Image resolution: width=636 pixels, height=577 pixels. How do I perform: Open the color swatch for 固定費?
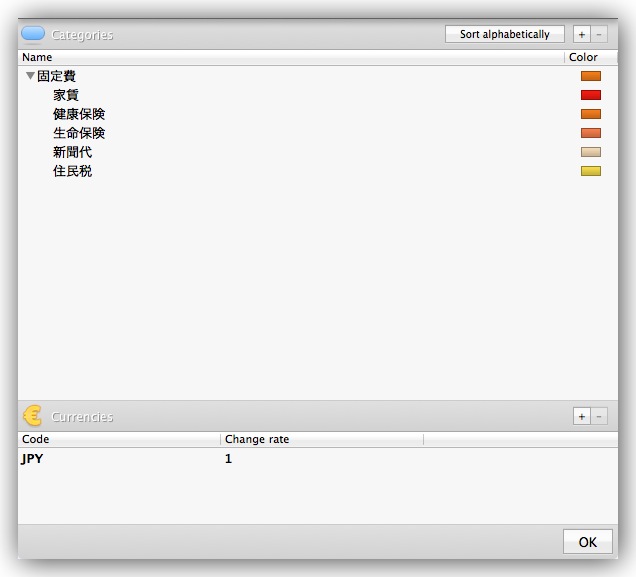(590, 76)
